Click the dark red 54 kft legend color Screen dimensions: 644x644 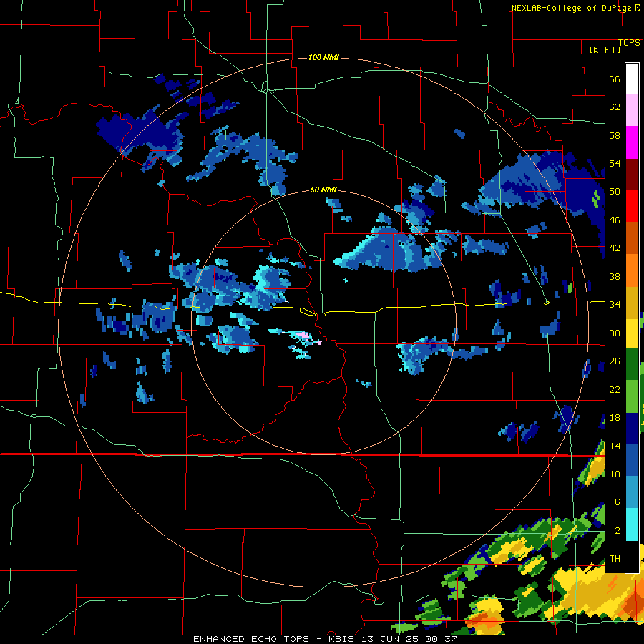(632, 174)
